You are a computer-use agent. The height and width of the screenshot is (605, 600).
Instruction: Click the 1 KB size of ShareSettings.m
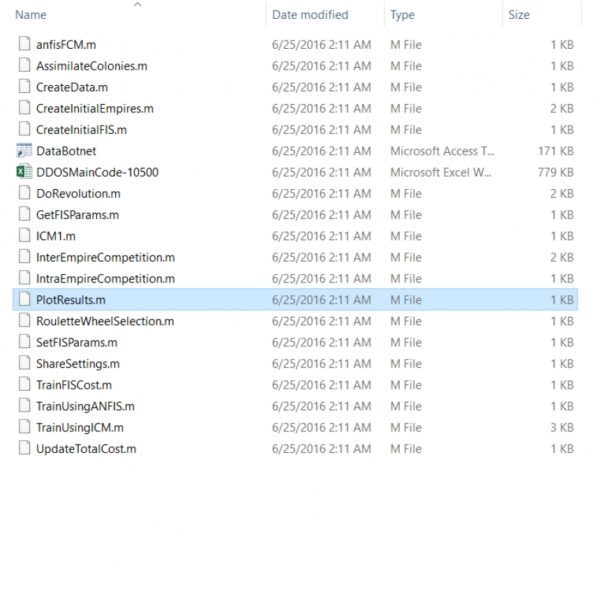click(562, 363)
